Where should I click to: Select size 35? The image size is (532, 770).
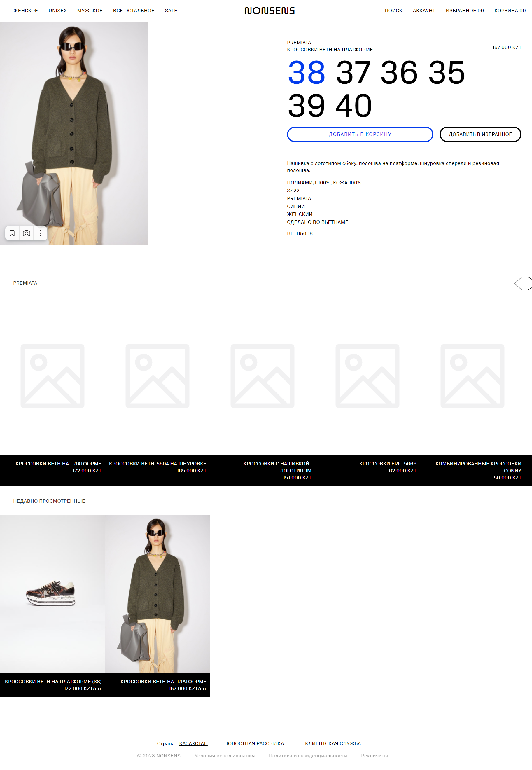click(x=447, y=72)
